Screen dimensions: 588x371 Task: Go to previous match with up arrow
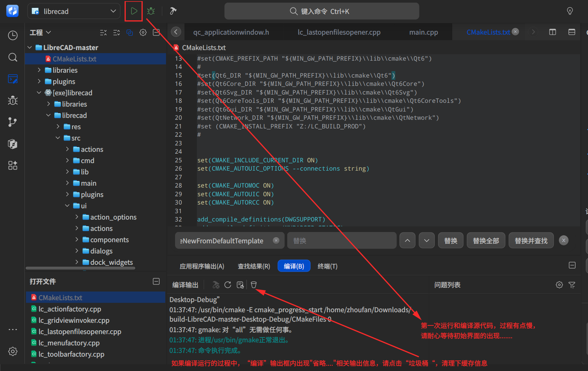[407, 241]
